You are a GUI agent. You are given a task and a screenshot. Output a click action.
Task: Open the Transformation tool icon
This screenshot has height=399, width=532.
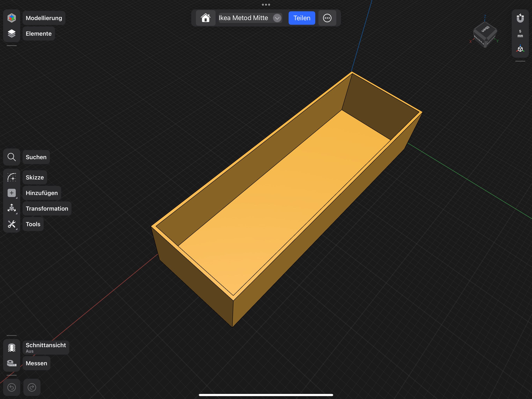click(x=11, y=208)
